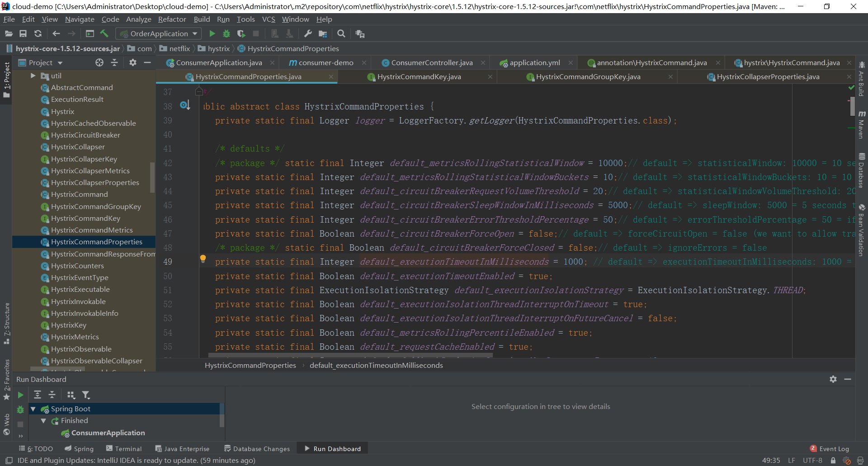Click the fold marker on line 37 in the gutter

coord(199,91)
